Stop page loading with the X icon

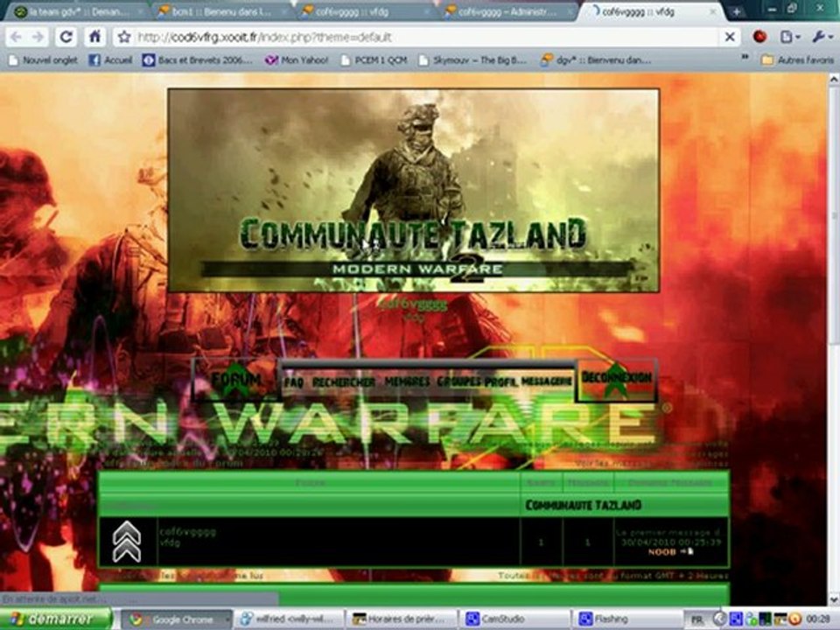click(x=730, y=37)
